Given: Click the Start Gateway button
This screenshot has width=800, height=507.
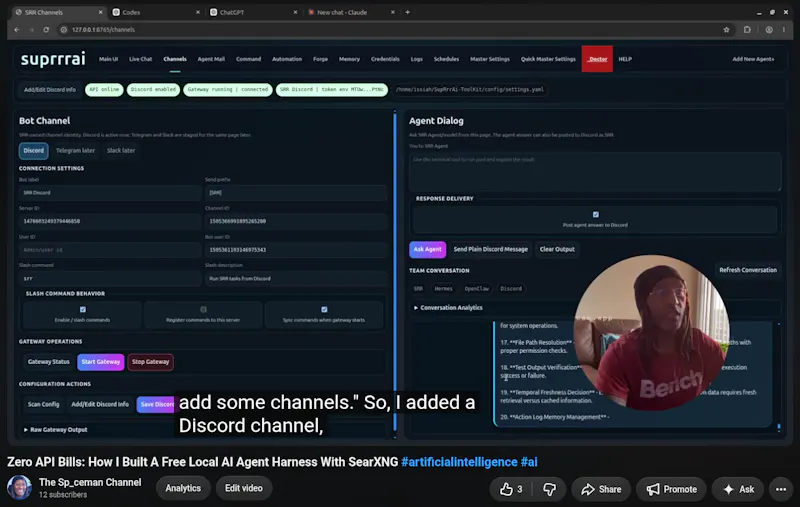Looking at the screenshot, I should pos(101,362).
